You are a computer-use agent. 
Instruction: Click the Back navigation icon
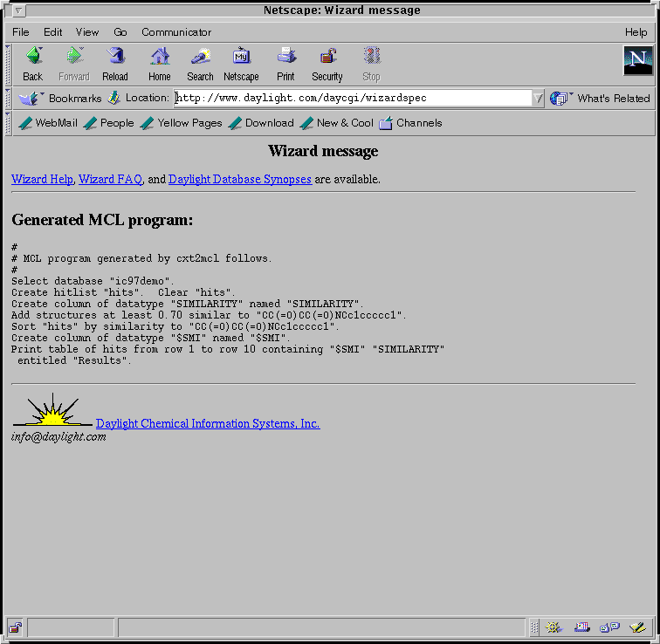[33, 63]
